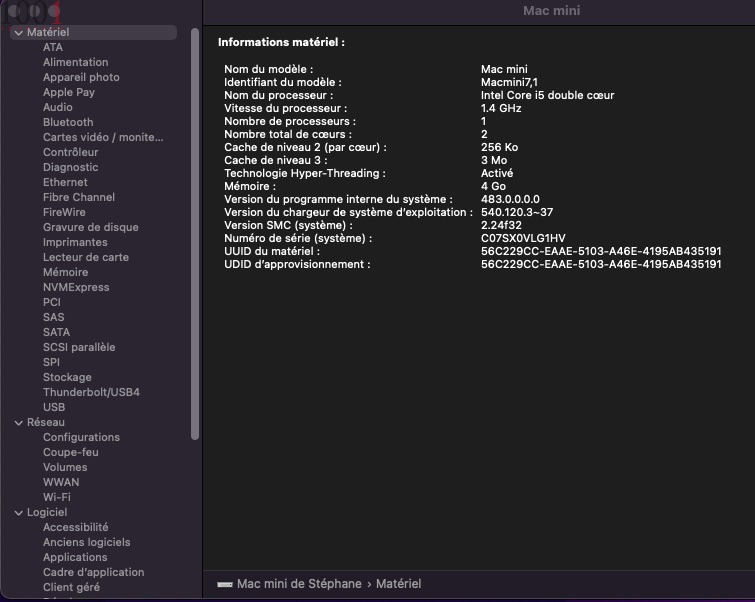Select Mémoire in the sidebar
755x602 pixels.
click(65, 272)
